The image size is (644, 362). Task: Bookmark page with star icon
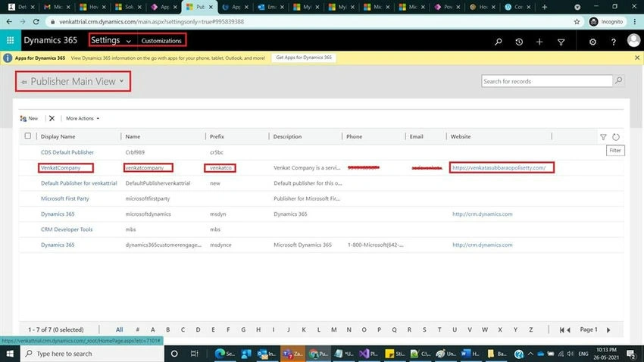click(577, 22)
